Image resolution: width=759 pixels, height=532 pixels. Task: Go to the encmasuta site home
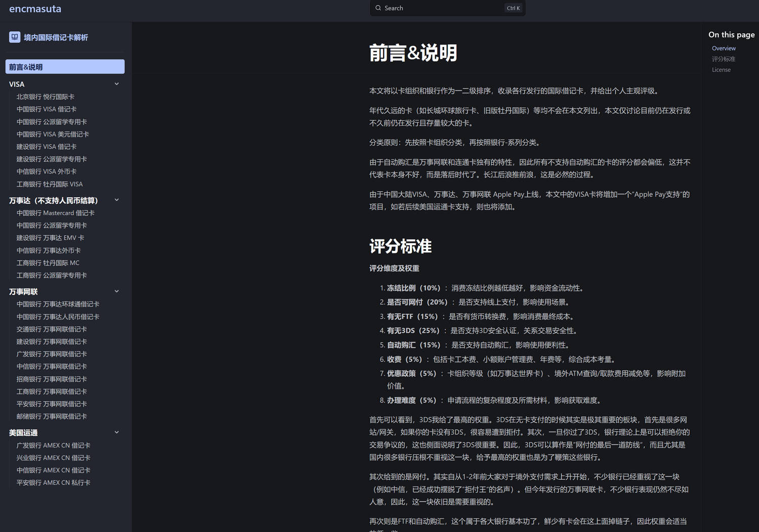[x=35, y=9]
